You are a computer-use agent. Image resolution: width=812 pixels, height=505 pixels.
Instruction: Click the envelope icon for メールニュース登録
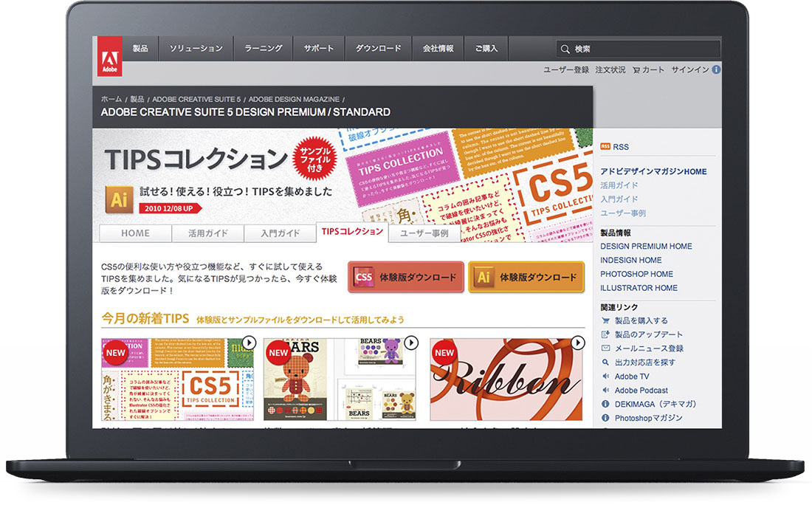pos(605,348)
